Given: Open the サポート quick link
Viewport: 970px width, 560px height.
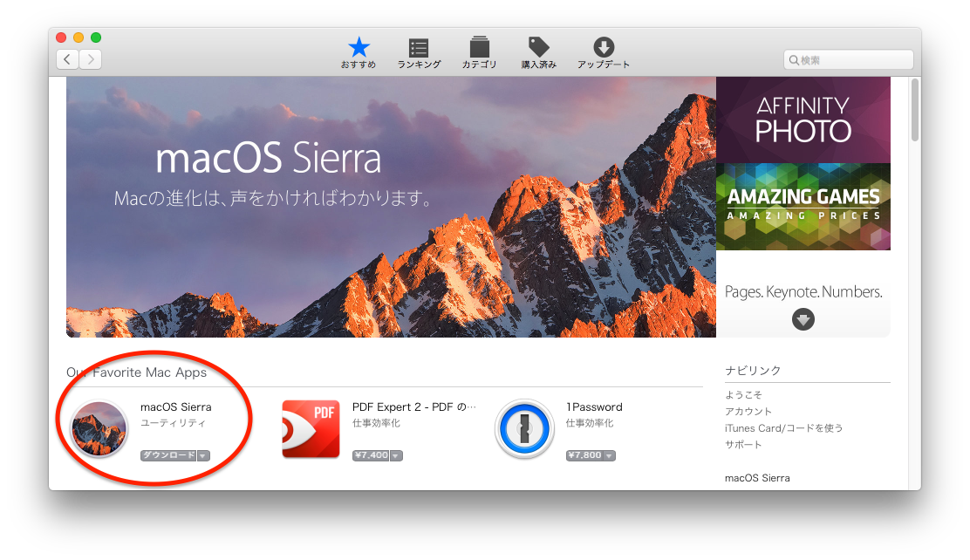Looking at the screenshot, I should pyautogui.click(x=743, y=444).
